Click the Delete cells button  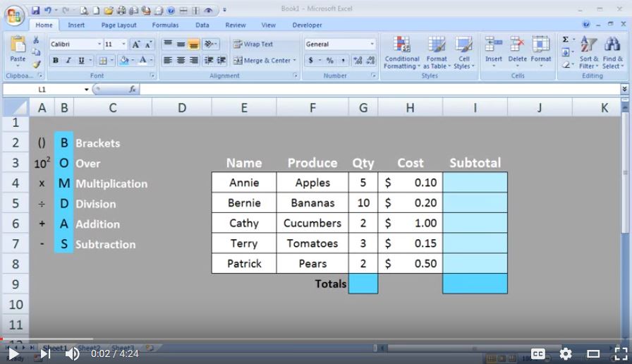(x=518, y=51)
